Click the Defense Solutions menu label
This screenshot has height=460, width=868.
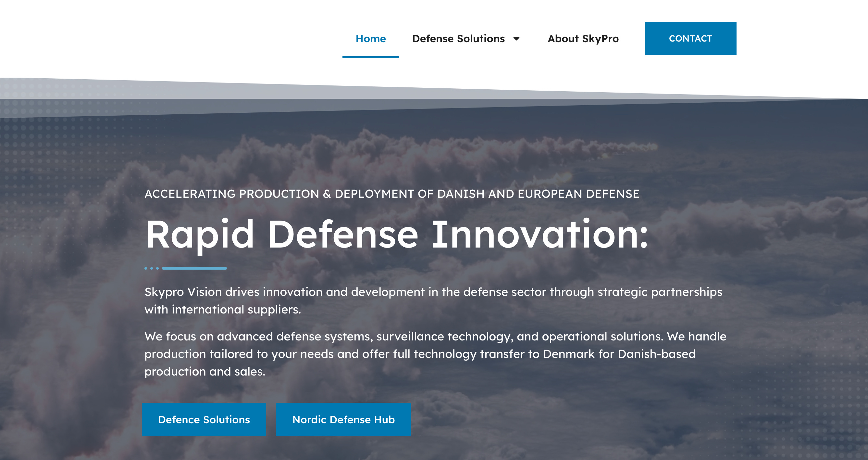[458, 39]
